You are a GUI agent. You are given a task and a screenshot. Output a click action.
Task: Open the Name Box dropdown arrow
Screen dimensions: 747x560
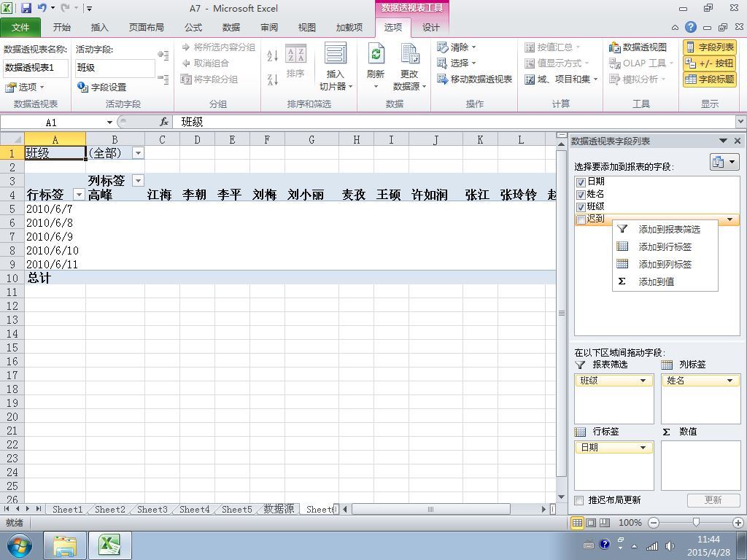109,122
